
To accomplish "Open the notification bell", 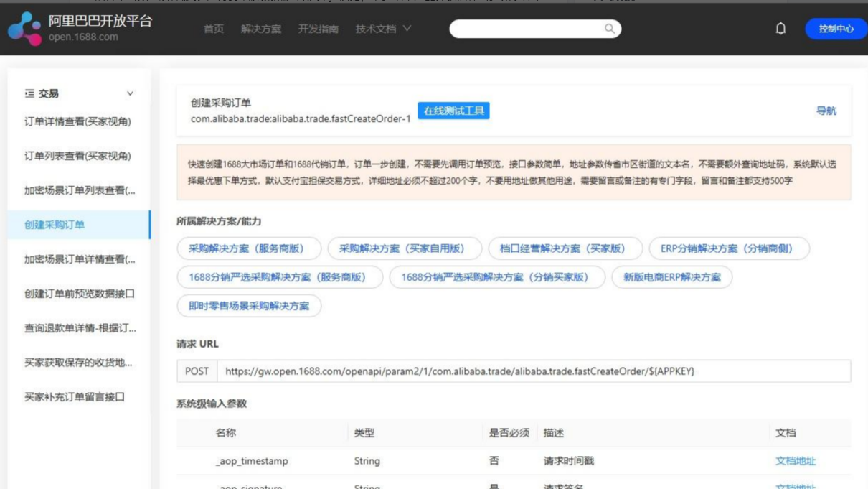I will click(x=780, y=29).
